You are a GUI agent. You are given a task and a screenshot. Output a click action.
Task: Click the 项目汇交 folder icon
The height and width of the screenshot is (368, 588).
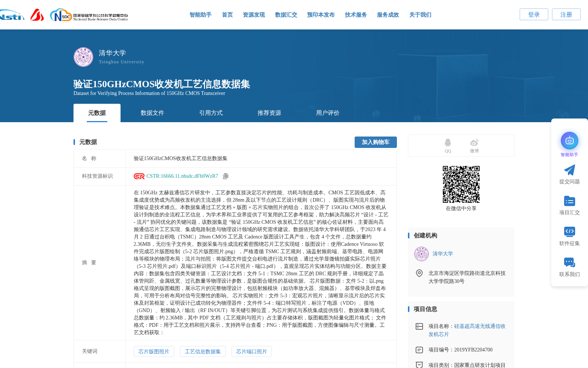[x=570, y=201]
